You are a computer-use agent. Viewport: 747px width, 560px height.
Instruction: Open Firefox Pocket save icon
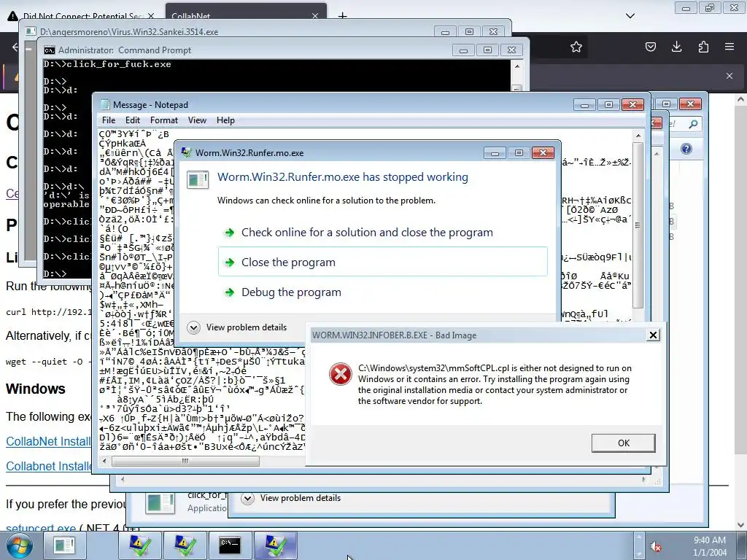tap(650, 47)
